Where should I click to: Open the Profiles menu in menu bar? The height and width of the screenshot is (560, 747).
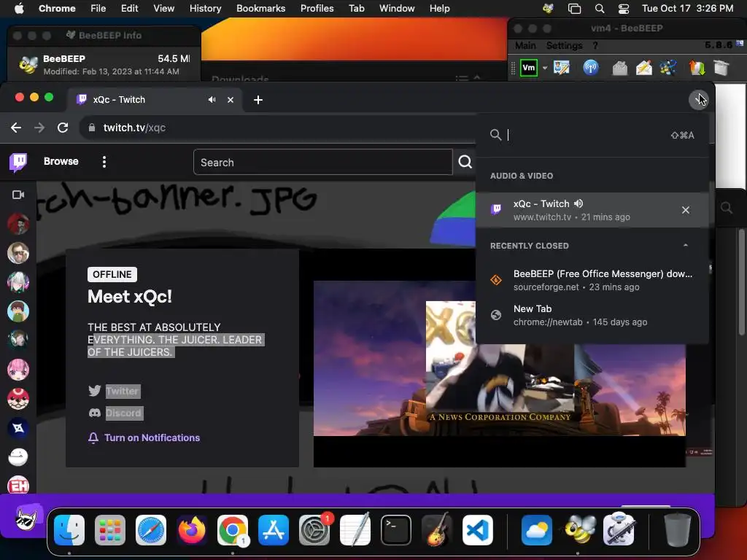(317, 8)
